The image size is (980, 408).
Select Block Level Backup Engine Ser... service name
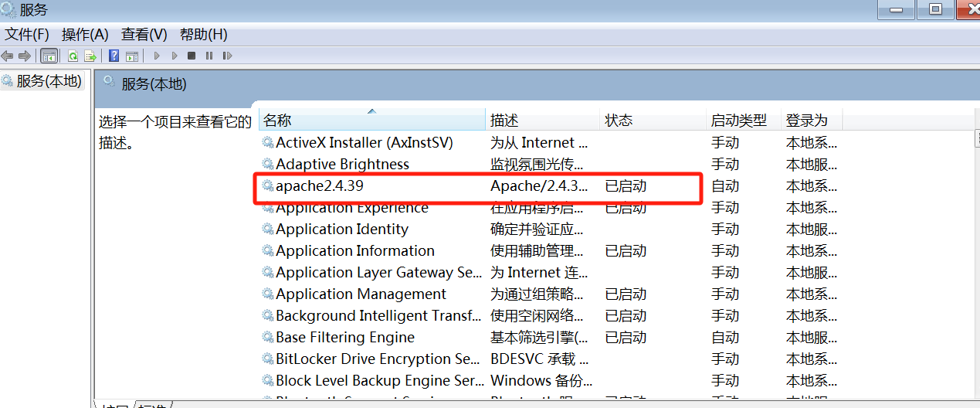[378, 380]
